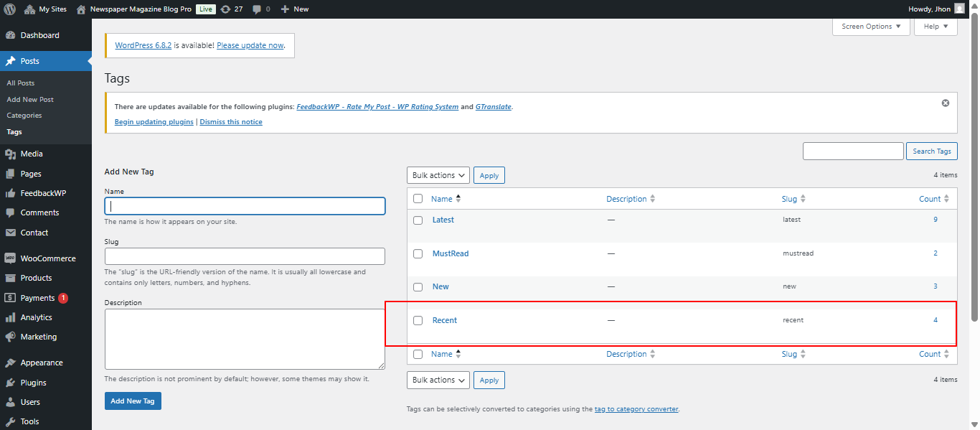
Task: Expand the Screen Options panel
Action: [871, 27]
